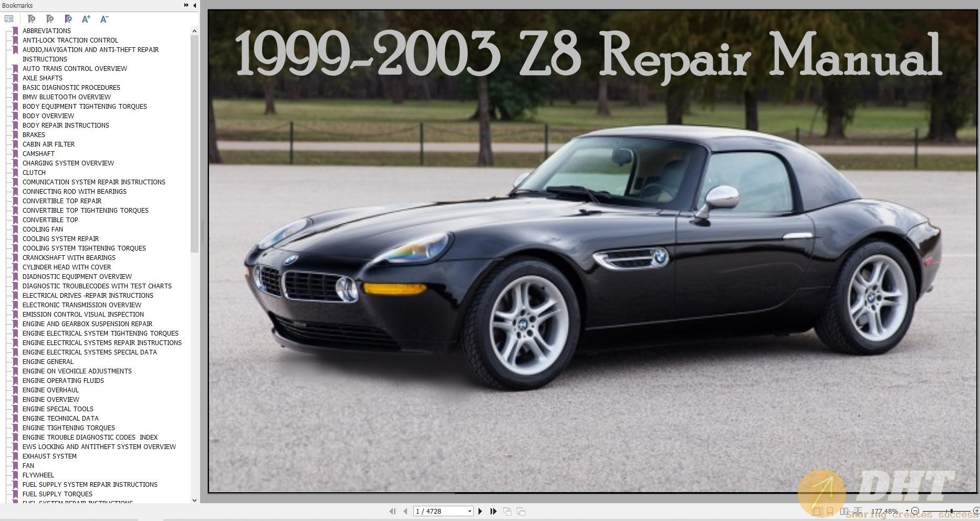Adjust the zoom slider handle
This screenshot has width=980, height=521.
[952, 511]
